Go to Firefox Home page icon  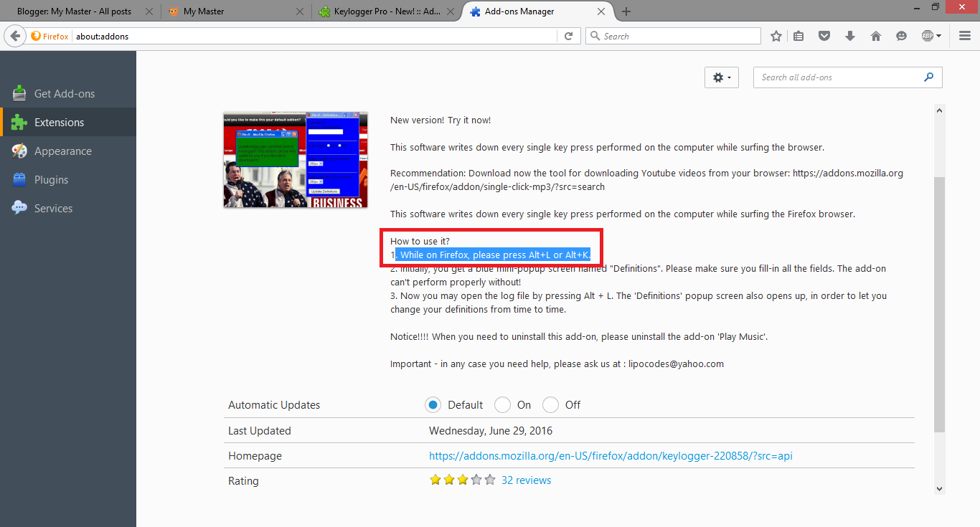click(875, 36)
